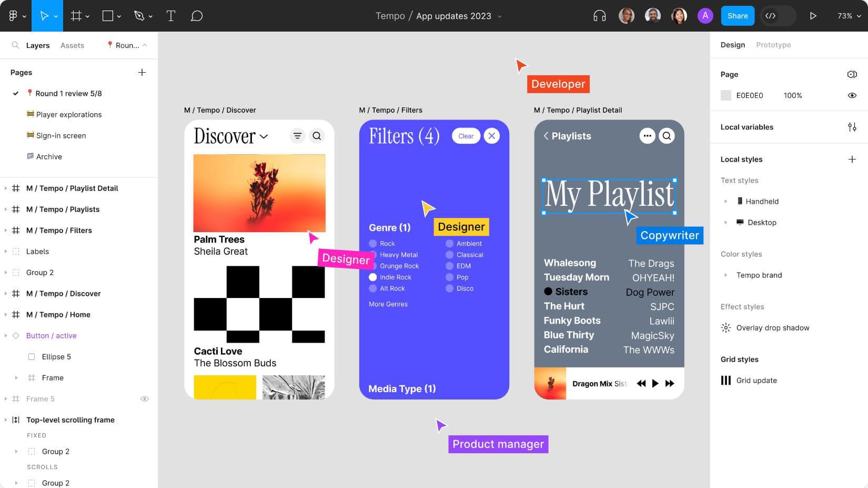Expand the Handheld text styles
The height and width of the screenshot is (488, 868).
coord(725,201)
